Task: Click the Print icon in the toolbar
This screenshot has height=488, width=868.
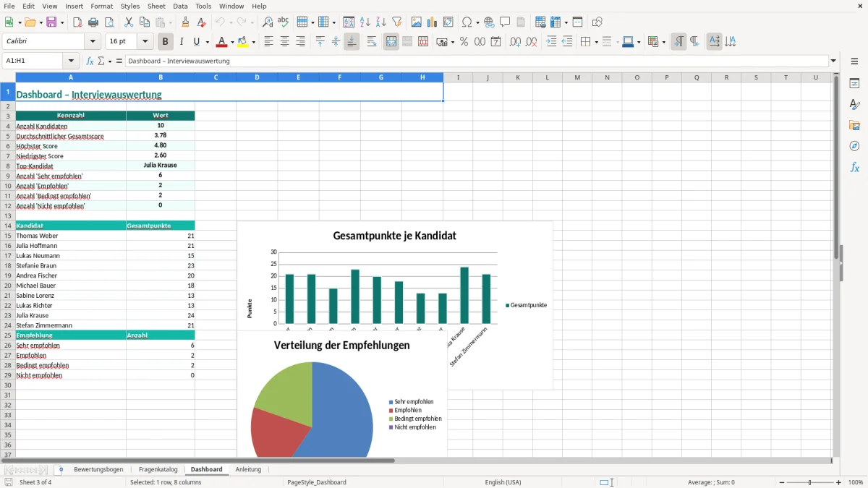Action: 93,22
